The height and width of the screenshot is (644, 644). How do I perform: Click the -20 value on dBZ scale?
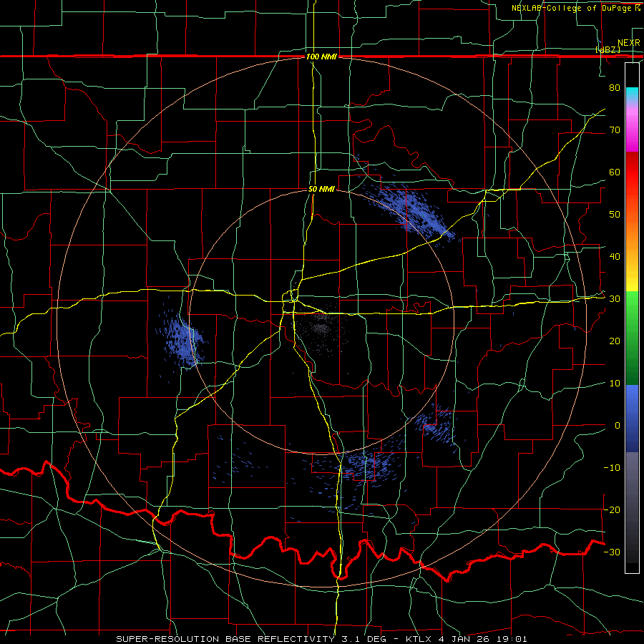(612, 509)
